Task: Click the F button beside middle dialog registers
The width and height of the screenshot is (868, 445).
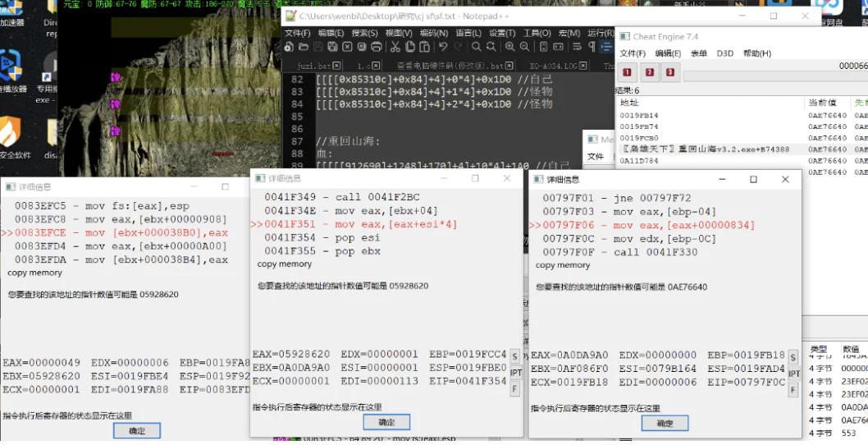Action: [x=515, y=389]
